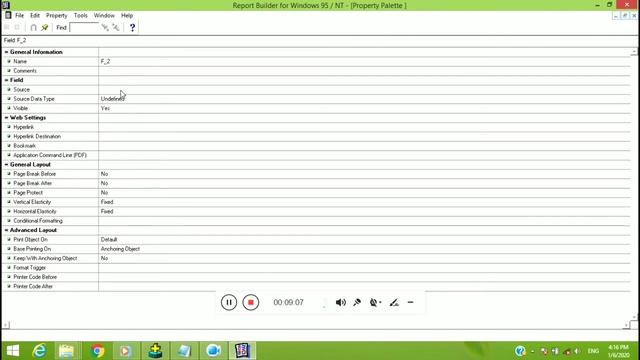Image resolution: width=640 pixels, height=360 pixels.
Task: Minimize the recorder bar with the dash icon
Action: coord(411,302)
